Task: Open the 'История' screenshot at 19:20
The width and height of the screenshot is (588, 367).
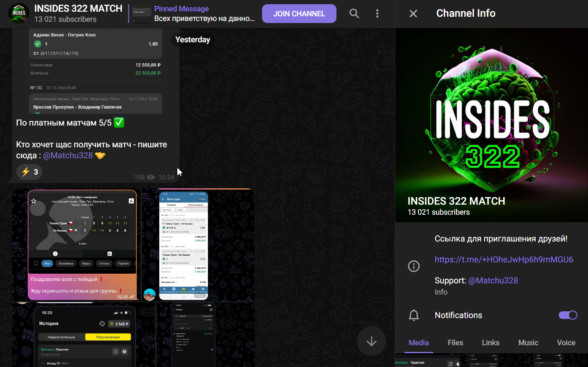Action: pyautogui.click(x=84, y=335)
